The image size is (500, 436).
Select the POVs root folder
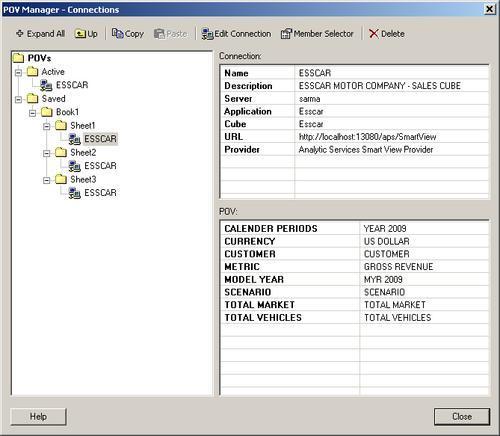pyautogui.click(x=39, y=58)
